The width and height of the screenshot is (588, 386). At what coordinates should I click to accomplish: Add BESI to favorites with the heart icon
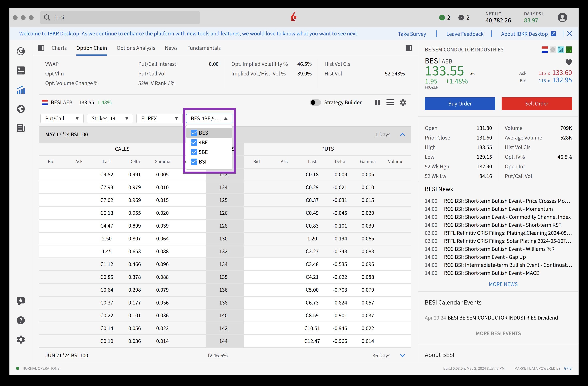[568, 62]
